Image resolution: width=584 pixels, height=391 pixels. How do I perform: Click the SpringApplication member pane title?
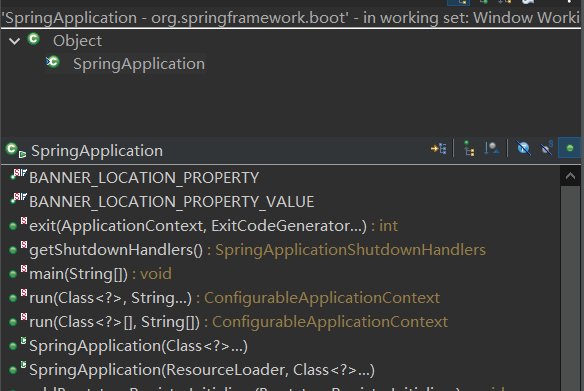(97, 151)
